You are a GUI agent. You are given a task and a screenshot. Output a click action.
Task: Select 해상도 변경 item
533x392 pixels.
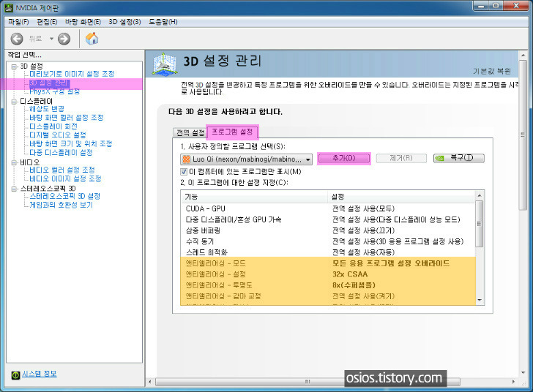coord(47,109)
